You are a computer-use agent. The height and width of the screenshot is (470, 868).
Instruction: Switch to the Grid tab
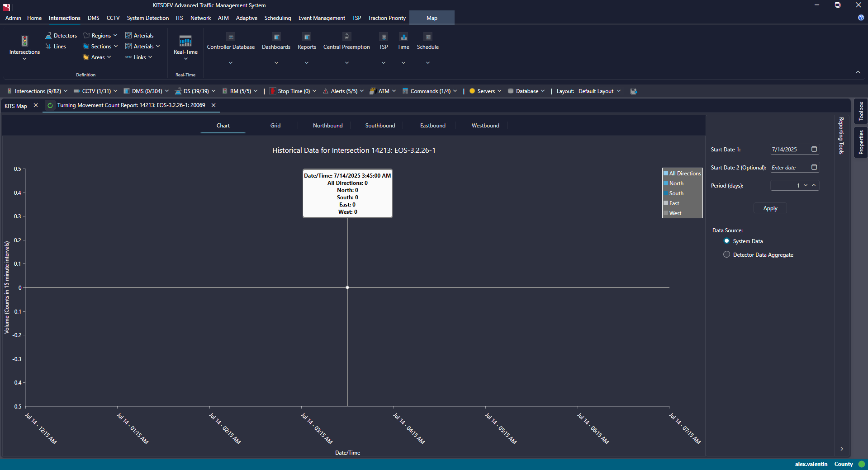(275, 126)
